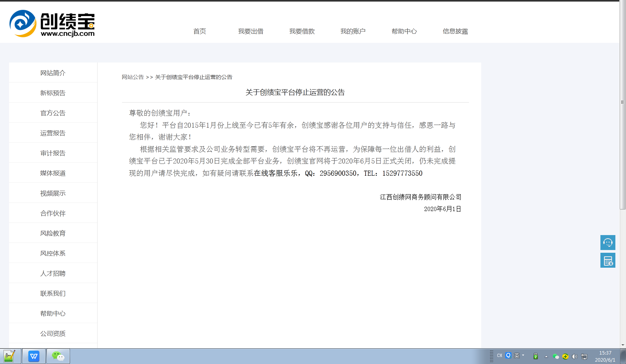Switch to WPS Writer taskbar icon
The image size is (626, 364).
34,356
